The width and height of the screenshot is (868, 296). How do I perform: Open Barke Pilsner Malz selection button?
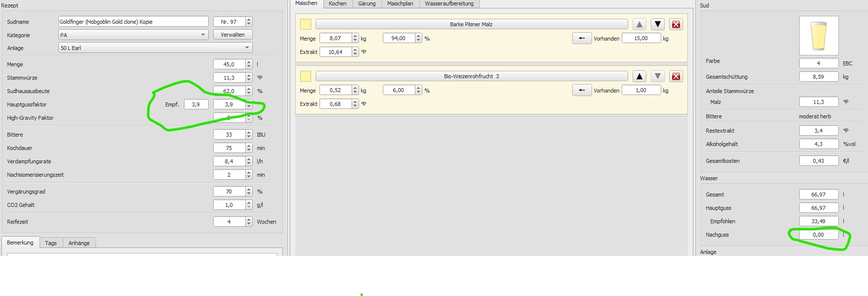coord(471,24)
